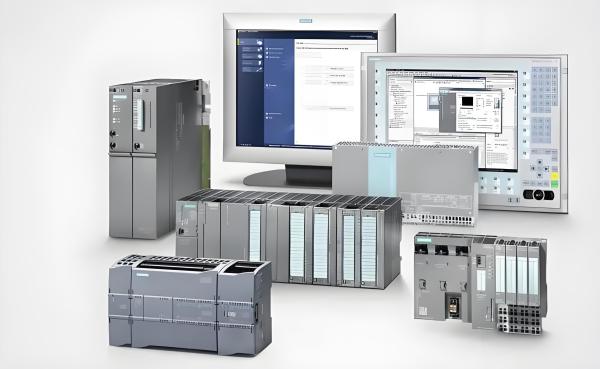Click the menu bar of the software on the panel
Screen dimensions: 600x369
pyautogui.click(x=452, y=72)
